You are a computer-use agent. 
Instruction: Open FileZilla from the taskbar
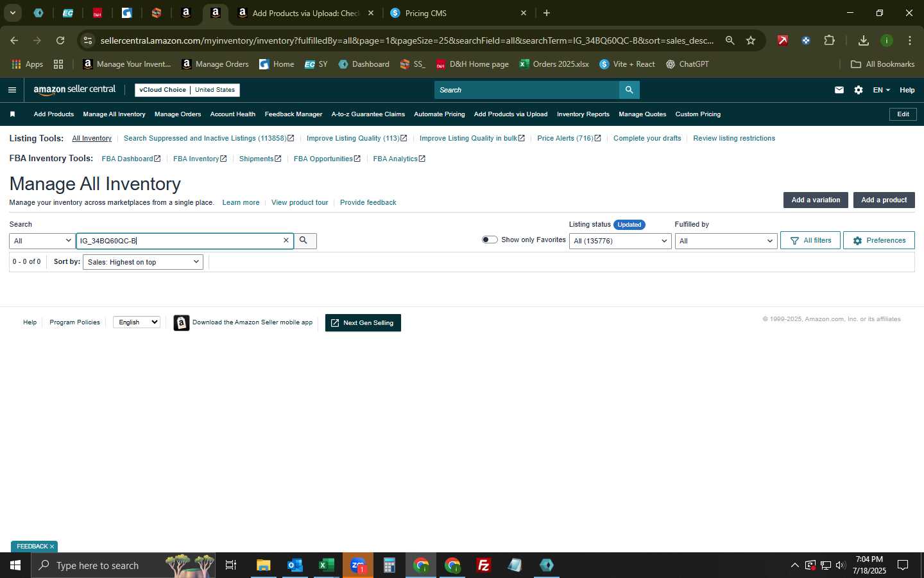484,565
